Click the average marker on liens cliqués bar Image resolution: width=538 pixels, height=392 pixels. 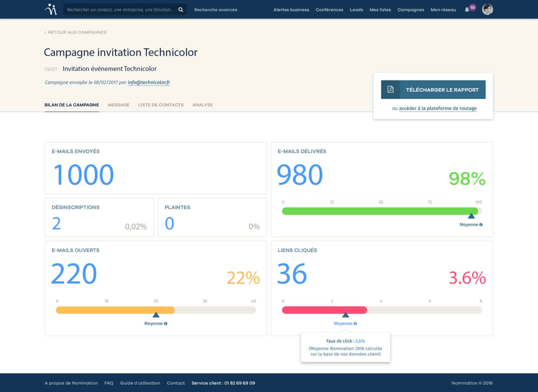[x=345, y=315]
